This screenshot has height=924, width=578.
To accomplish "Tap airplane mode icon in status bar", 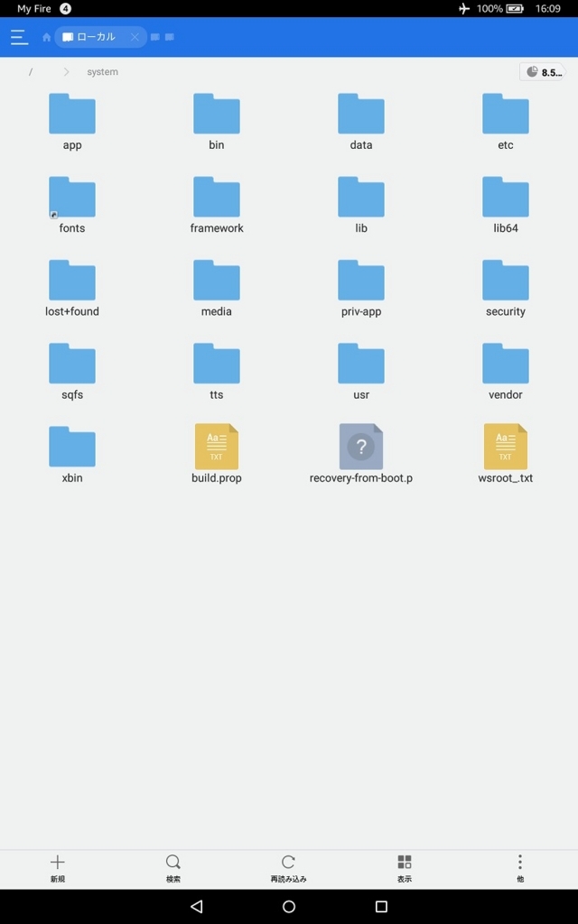I will coord(464,9).
